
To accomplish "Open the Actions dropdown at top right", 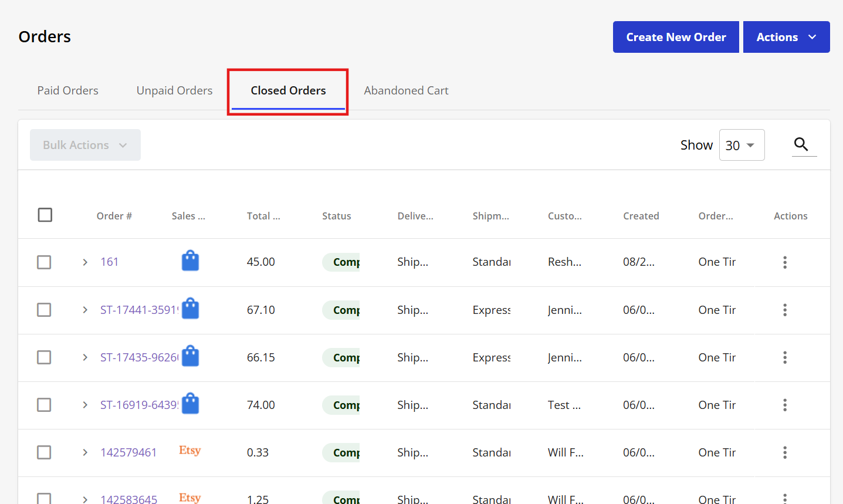I will click(786, 37).
